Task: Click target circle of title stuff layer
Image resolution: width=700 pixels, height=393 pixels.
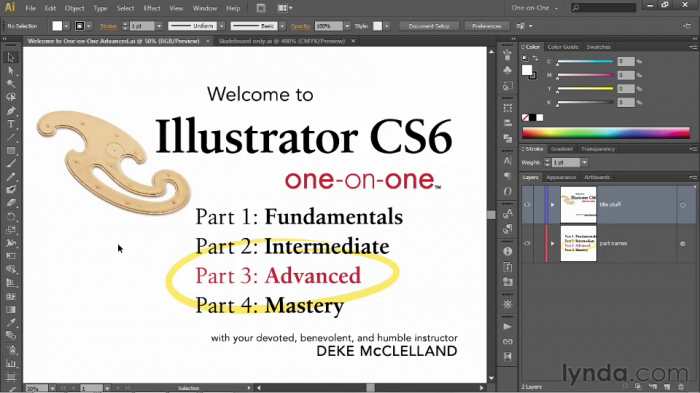Action: [683, 205]
